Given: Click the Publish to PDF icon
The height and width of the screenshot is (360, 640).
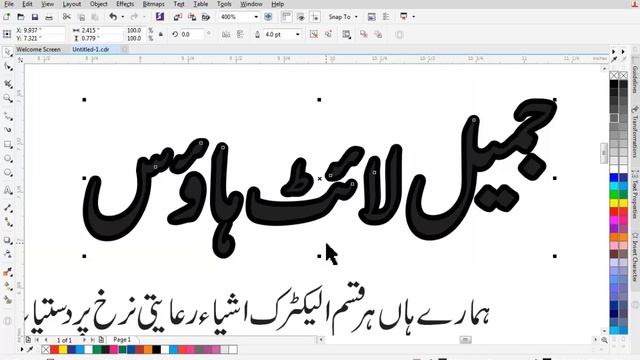Looking at the screenshot, I should tap(206, 17).
